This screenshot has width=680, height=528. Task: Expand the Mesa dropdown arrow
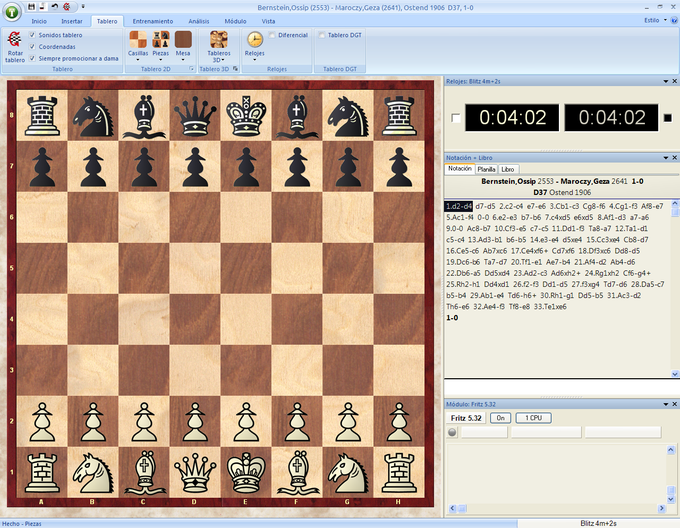click(x=183, y=60)
